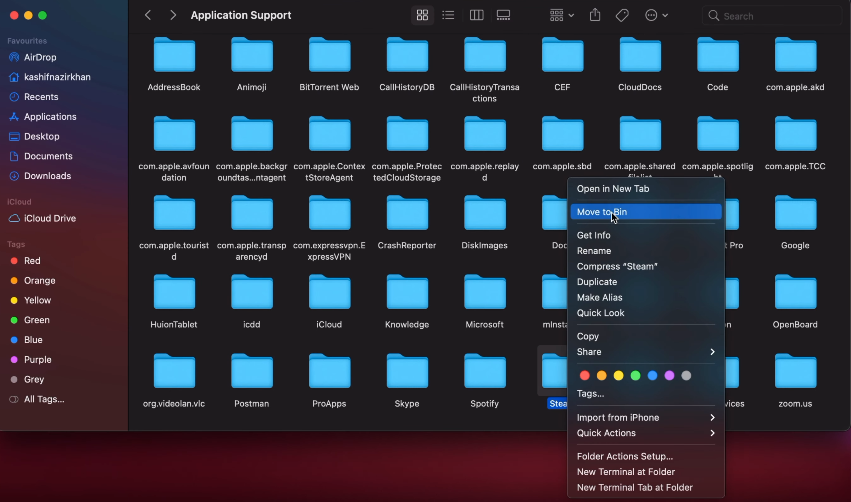The image size is (851, 502).
Task: Expand the Share submenu in the context menu
Action: [x=645, y=352]
